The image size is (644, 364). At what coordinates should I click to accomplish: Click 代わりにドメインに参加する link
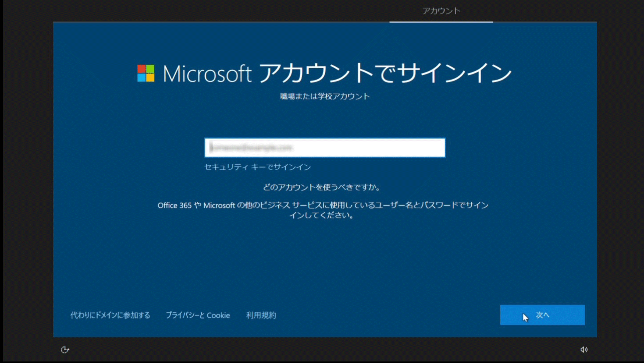click(x=110, y=315)
